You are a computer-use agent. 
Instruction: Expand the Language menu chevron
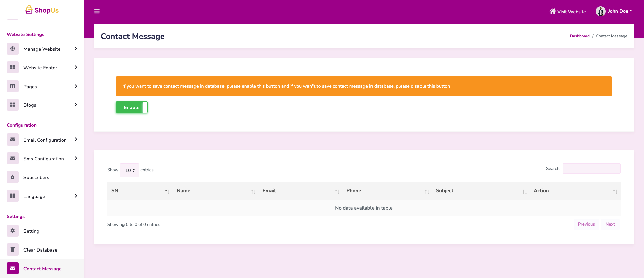point(76,196)
